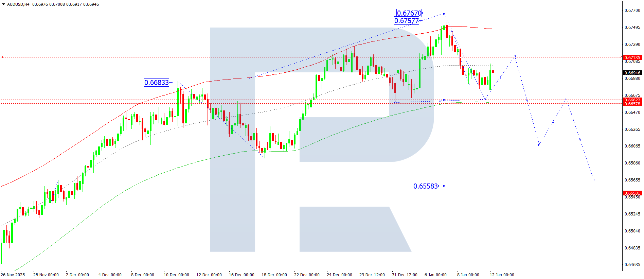The height and width of the screenshot is (279, 644).
Task: Select the vertical line's bottom anchor near 0.65583
Action: [444, 186]
